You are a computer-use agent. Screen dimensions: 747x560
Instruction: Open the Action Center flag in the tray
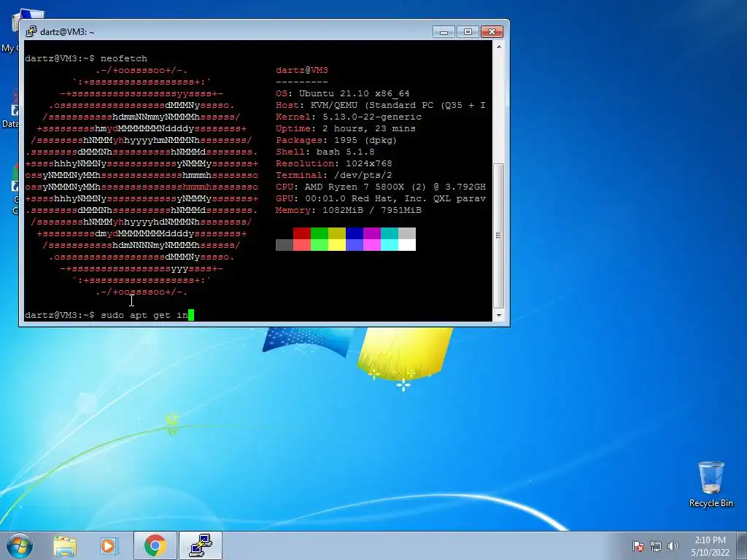(638, 546)
